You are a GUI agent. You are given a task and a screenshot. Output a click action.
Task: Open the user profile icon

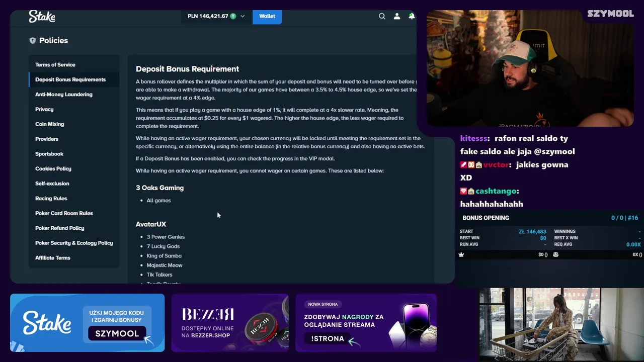click(397, 16)
